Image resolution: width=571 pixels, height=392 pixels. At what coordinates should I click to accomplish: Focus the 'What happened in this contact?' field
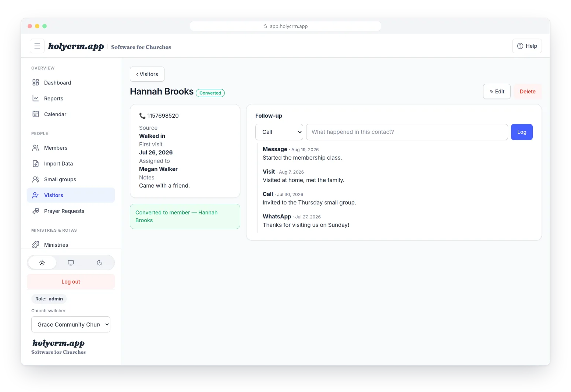point(407,132)
